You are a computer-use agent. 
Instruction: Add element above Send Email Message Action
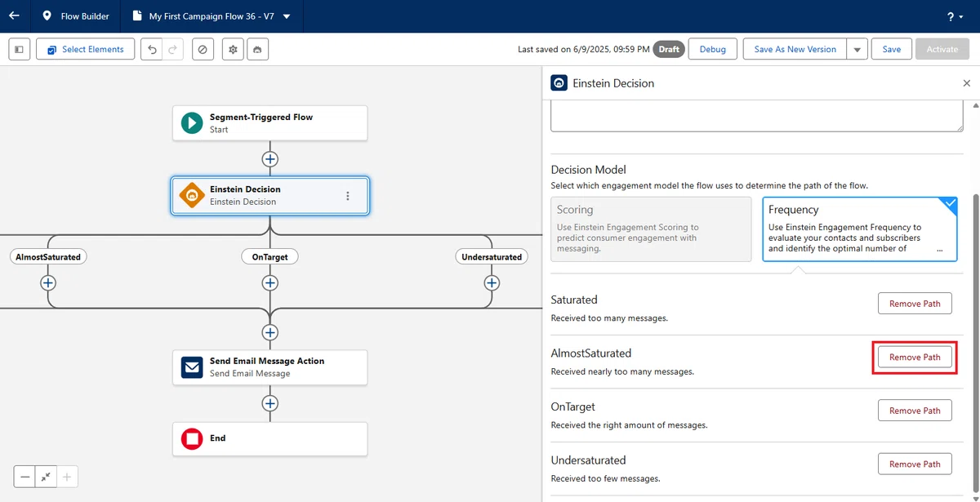[x=270, y=332]
